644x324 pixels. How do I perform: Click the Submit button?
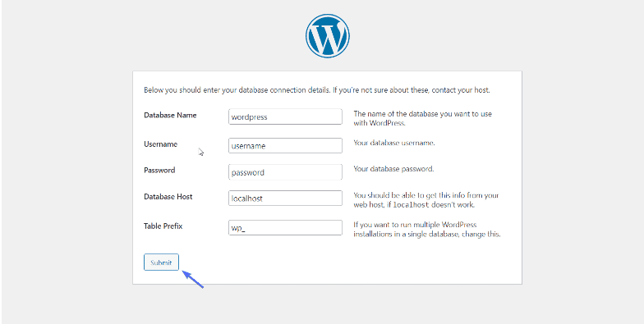[x=161, y=262]
